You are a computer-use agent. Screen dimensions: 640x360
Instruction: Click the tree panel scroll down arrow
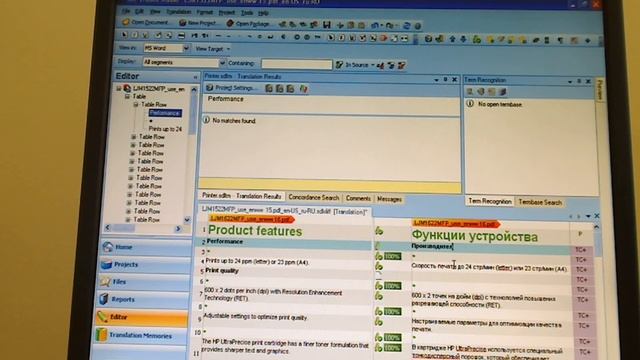coord(187,220)
